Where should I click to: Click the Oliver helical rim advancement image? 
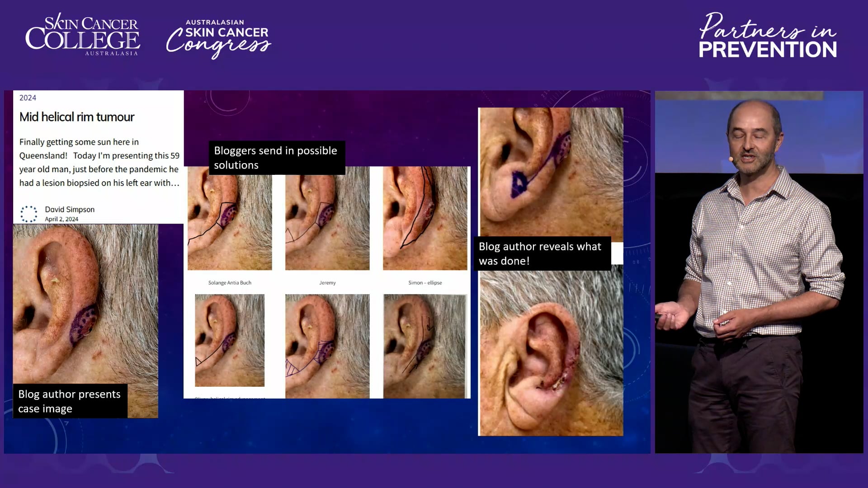point(230,340)
